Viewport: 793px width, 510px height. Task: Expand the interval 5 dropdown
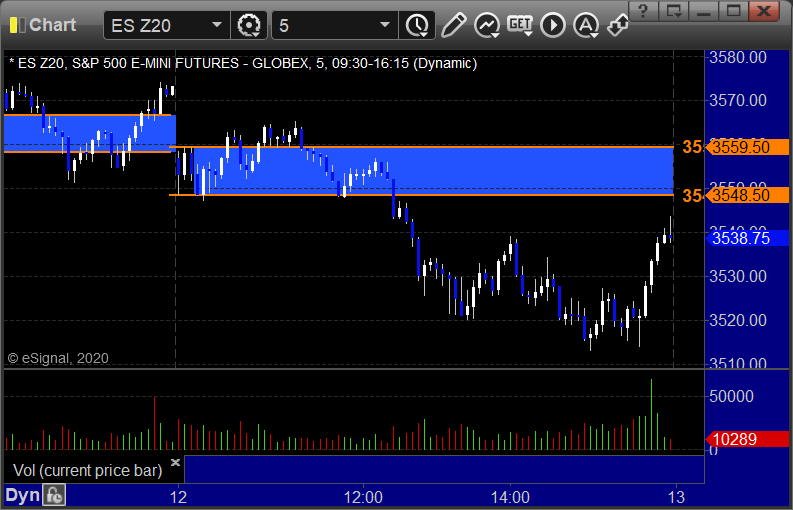(385, 25)
